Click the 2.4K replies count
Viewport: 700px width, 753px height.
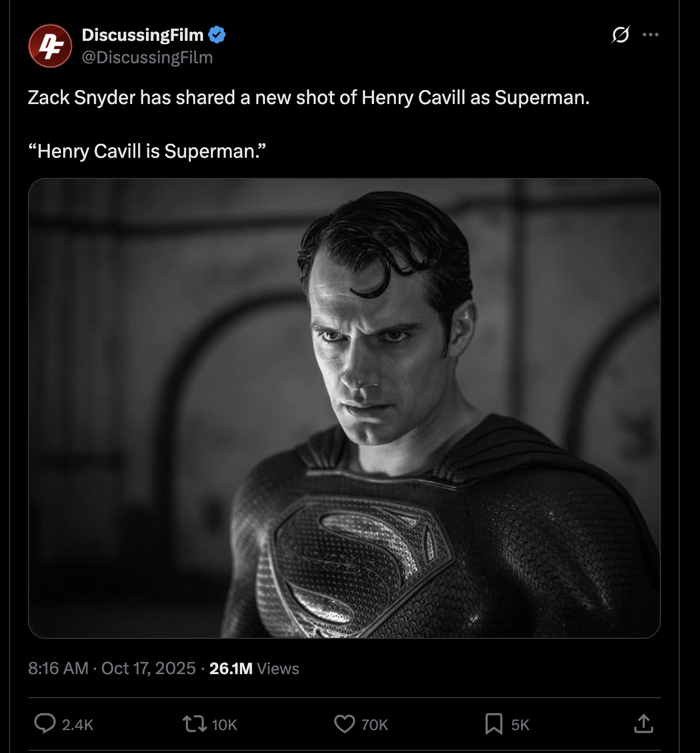click(x=78, y=725)
